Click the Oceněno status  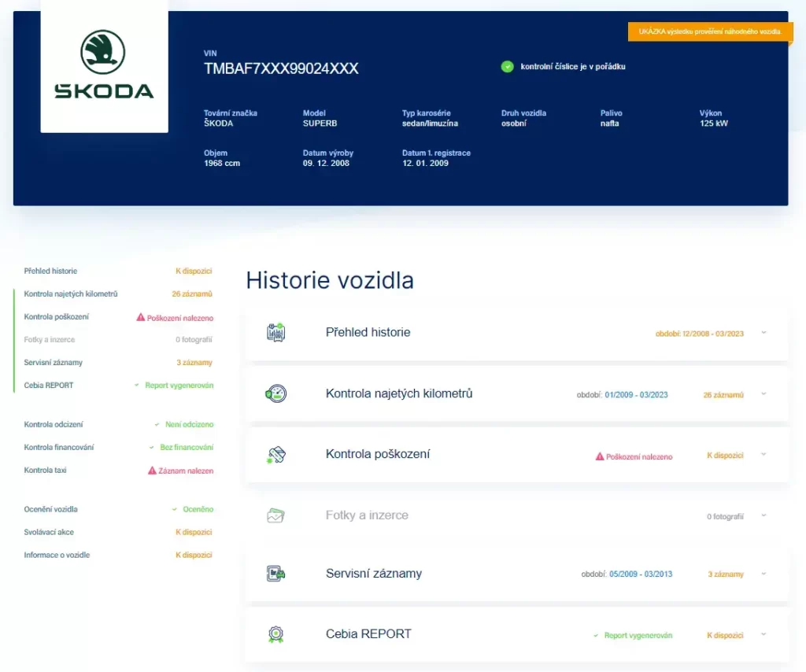pos(198,509)
